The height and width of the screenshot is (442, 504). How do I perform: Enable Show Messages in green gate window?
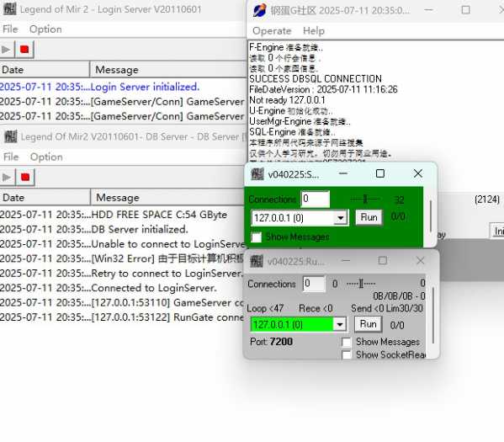coord(256,237)
